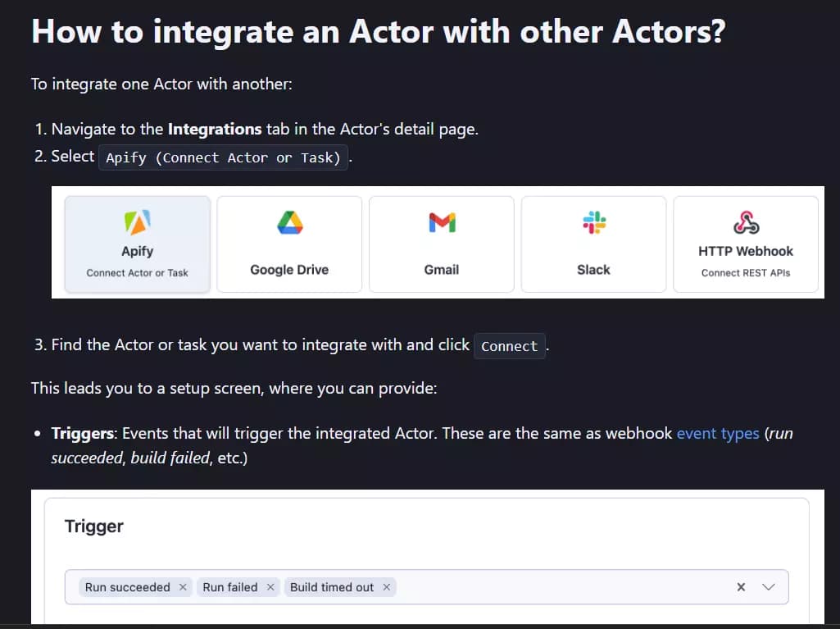This screenshot has height=629, width=840.
Task: Remove the Build timed out trigger tag
Action: tap(386, 586)
